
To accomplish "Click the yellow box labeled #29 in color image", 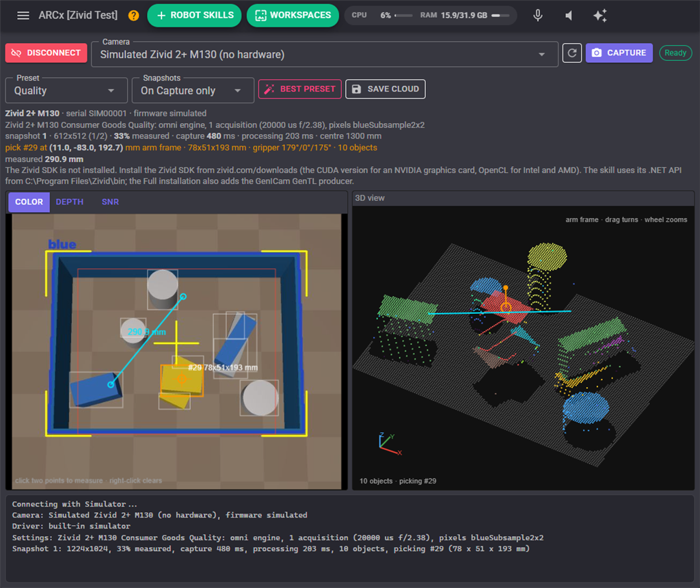I will click(182, 380).
